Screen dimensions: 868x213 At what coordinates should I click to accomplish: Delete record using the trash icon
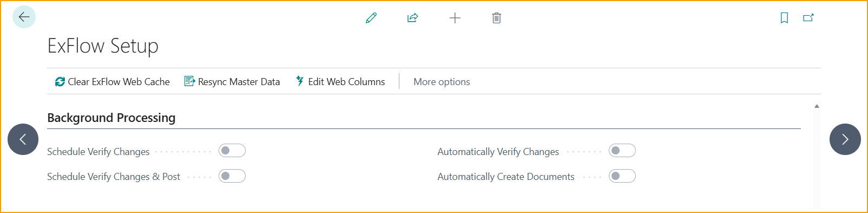[496, 18]
